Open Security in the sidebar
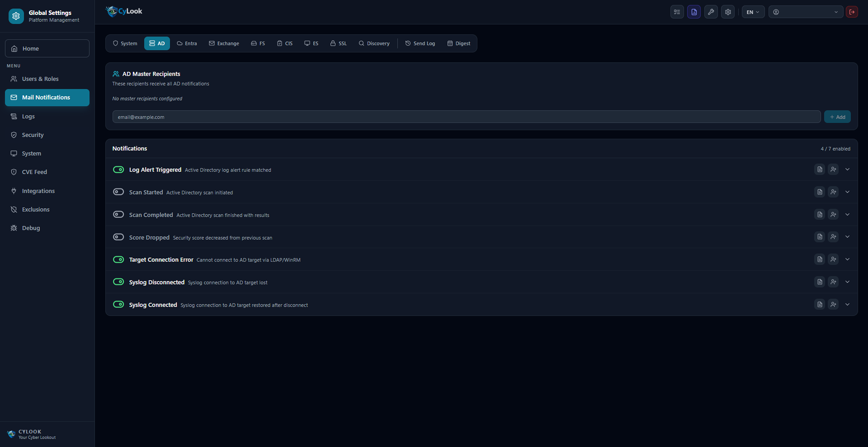 [x=47, y=135]
